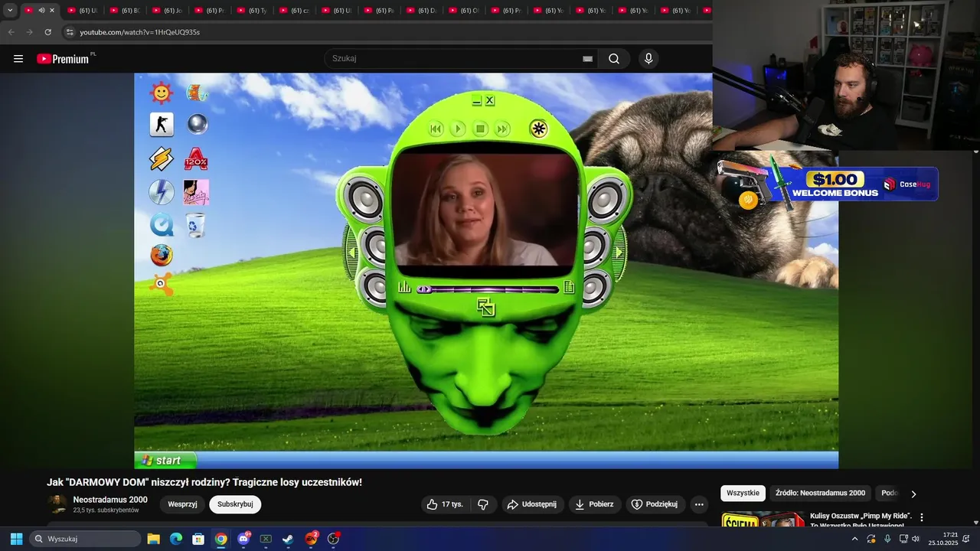This screenshot has height=551, width=980.
Task: Click the video title "Jak DARMOWY DOM niszczył rodziny"
Action: [204, 482]
